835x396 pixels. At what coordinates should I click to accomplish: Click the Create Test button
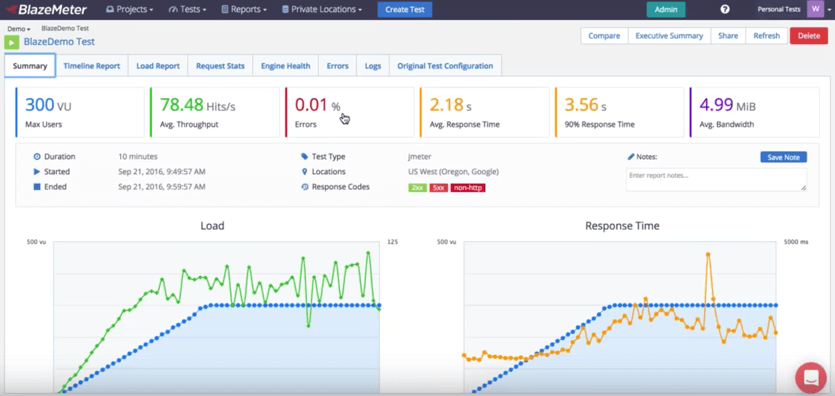tap(405, 10)
